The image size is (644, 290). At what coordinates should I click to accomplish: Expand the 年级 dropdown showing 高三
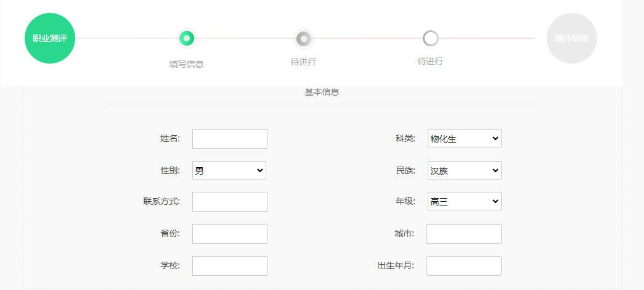tap(465, 201)
